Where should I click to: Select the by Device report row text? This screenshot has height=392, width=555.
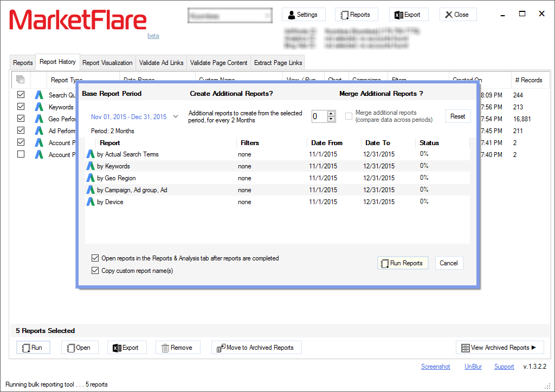[x=110, y=202]
